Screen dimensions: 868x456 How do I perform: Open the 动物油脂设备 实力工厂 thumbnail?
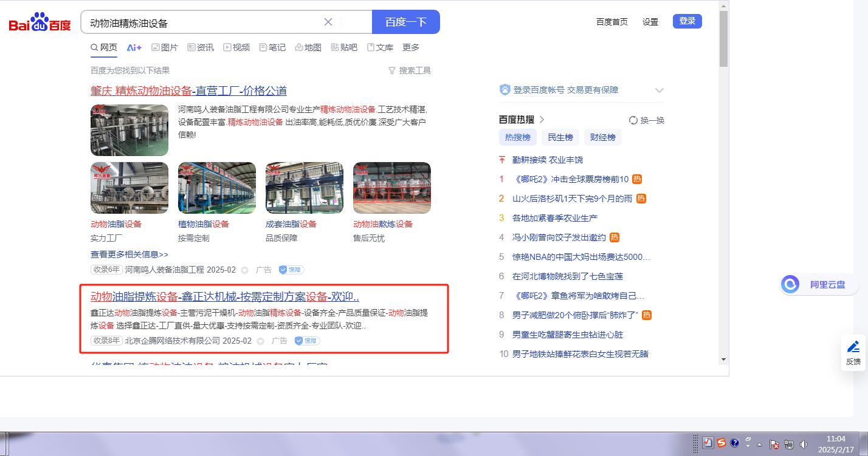click(129, 188)
